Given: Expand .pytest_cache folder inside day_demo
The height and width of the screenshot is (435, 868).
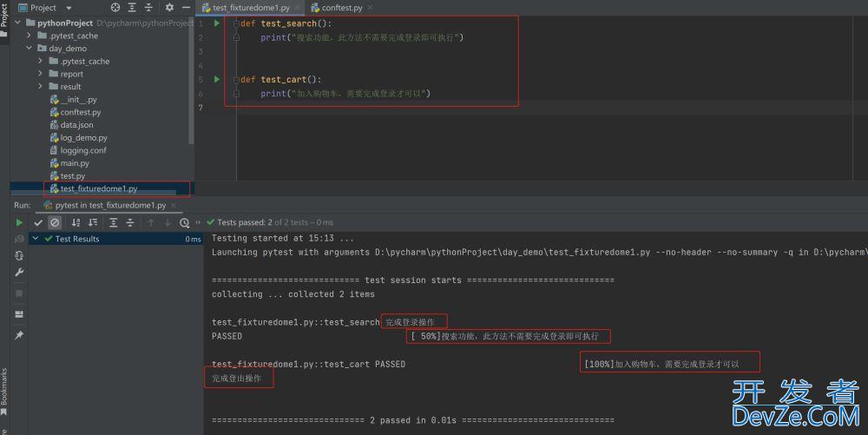Looking at the screenshot, I should [40, 61].
